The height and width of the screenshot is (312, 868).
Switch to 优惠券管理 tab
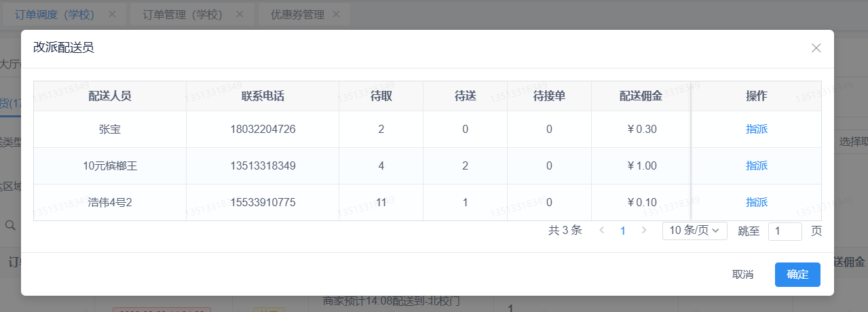point(297,14)
